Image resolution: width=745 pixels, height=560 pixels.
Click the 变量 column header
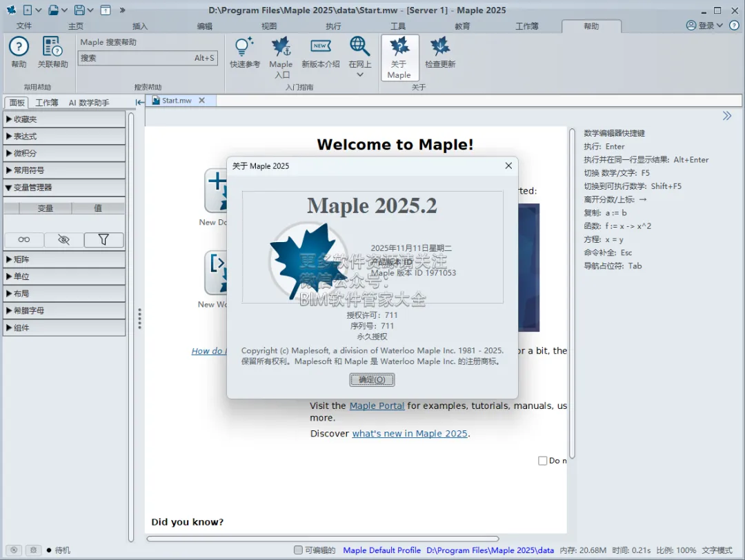46,208
